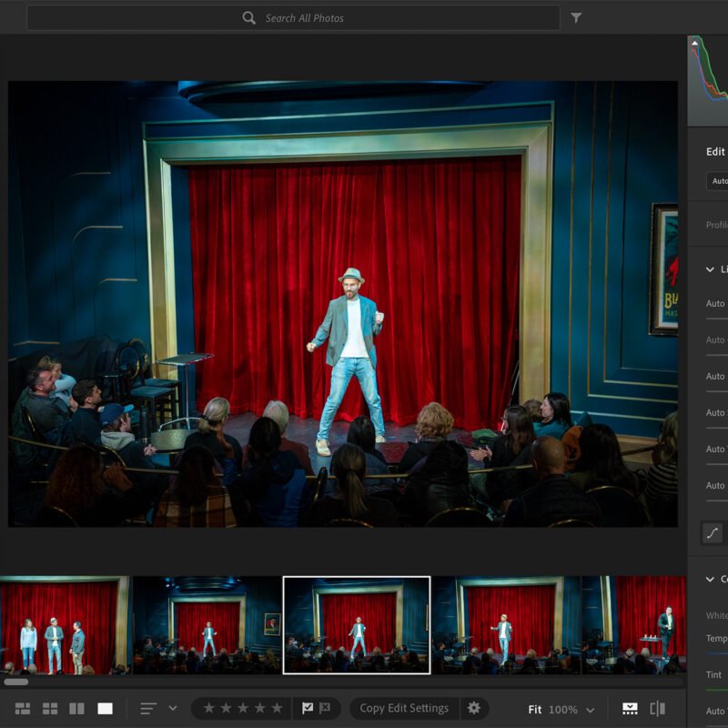728x728 pixels.
Task: Toggle histogram shadow clipping triangle
Action: pyautogui.click(x=694, y=43)
